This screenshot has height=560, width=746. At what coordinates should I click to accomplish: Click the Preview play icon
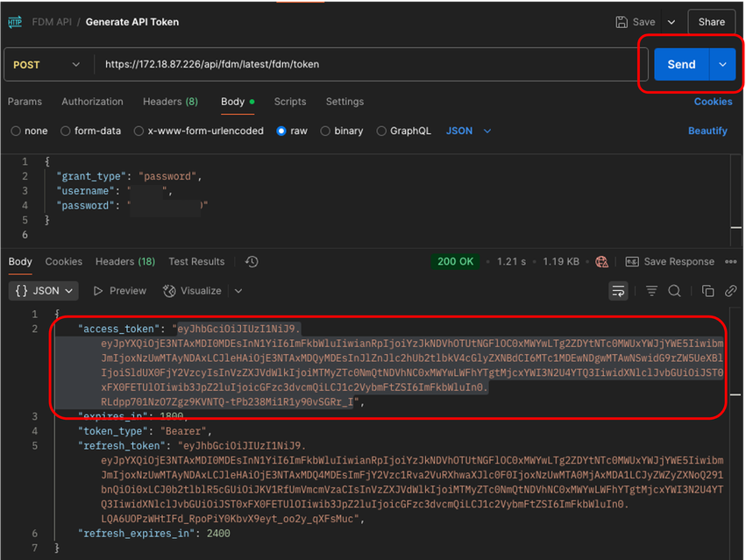(x=98, y=291)
